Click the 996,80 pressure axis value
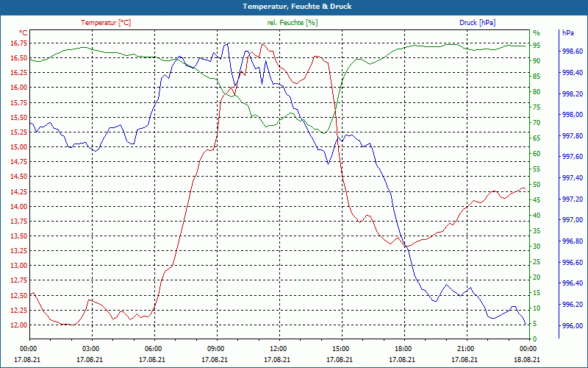Screen dimensions: 588x368 coord(572,241)
